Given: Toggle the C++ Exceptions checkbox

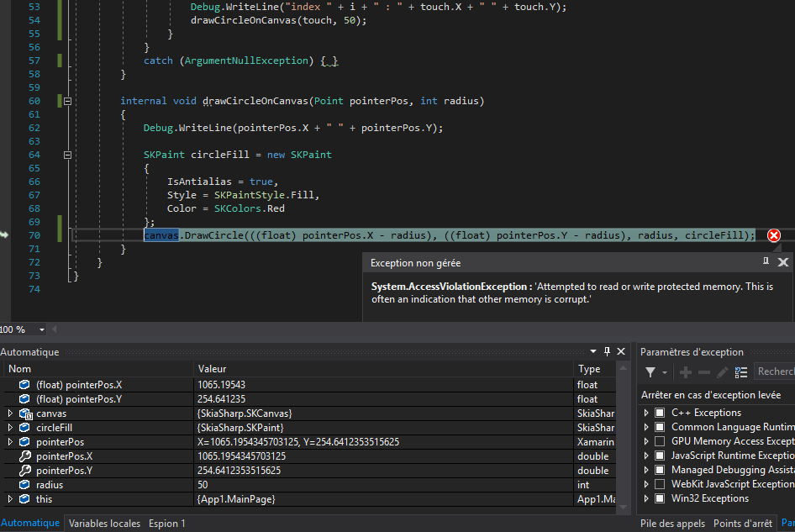Looking at the screenshot, I should click(660, 413).
